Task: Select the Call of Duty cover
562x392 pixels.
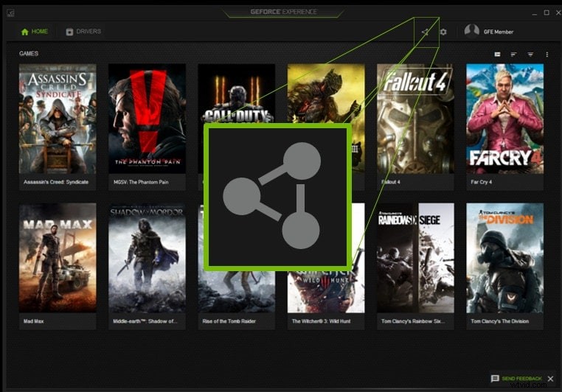Action: pos(237,94)
